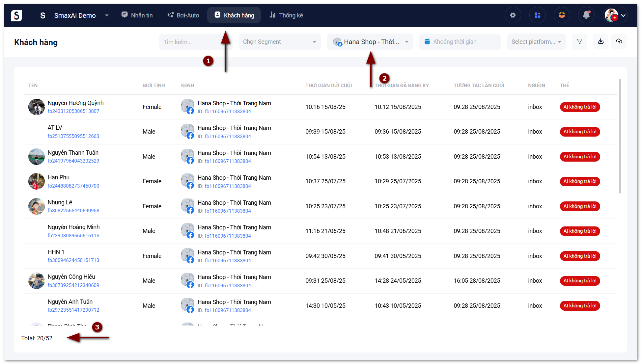This screenshot has width=641, height=364.
Task: Open customer link fb24331205386513807
Action: [x=73, y=111]
